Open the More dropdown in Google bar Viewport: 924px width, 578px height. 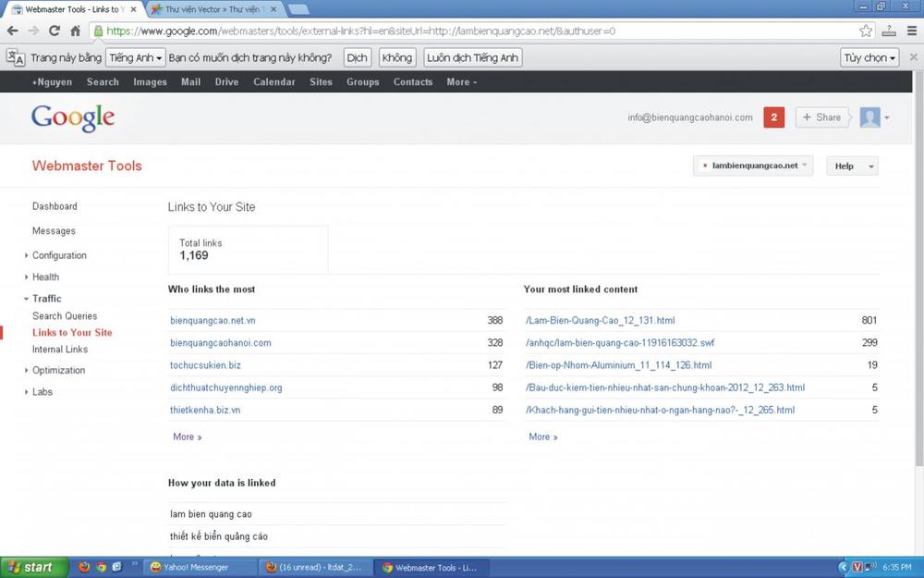click(461, 82)
